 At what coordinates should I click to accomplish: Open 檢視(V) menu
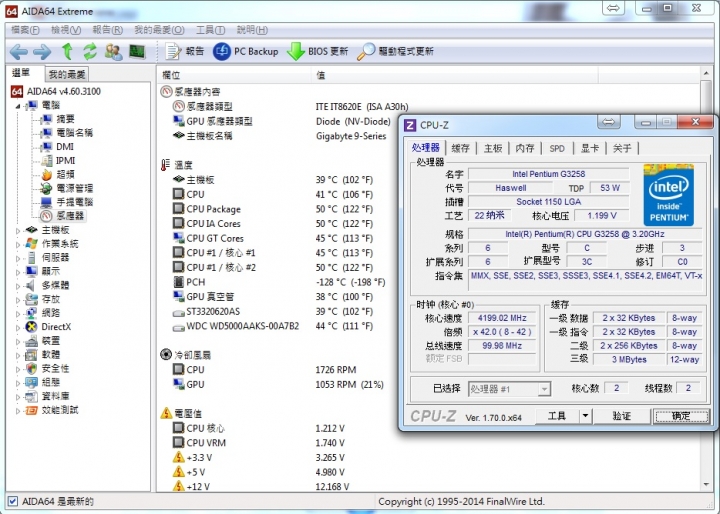(66, 30)
